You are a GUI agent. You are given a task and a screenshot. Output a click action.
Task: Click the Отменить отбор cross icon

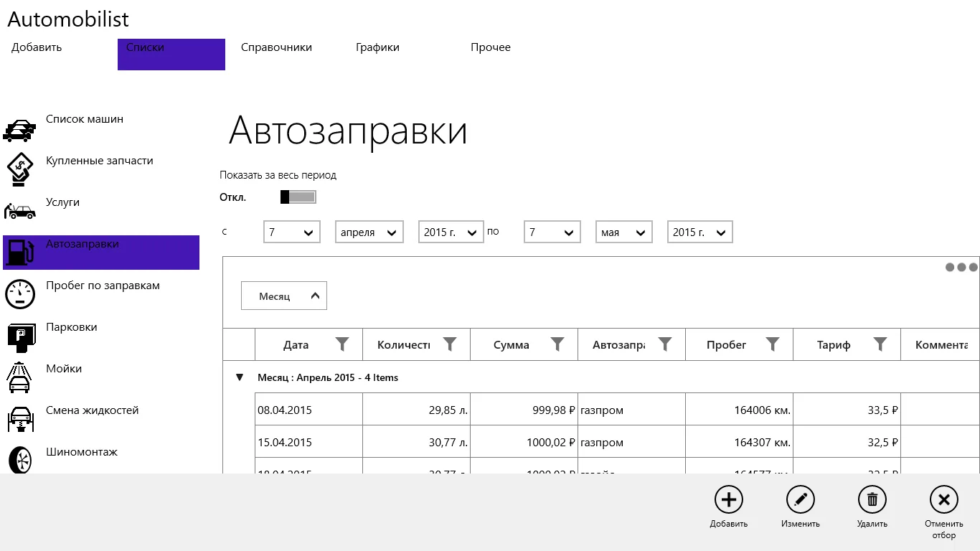(x=944, y=500)
